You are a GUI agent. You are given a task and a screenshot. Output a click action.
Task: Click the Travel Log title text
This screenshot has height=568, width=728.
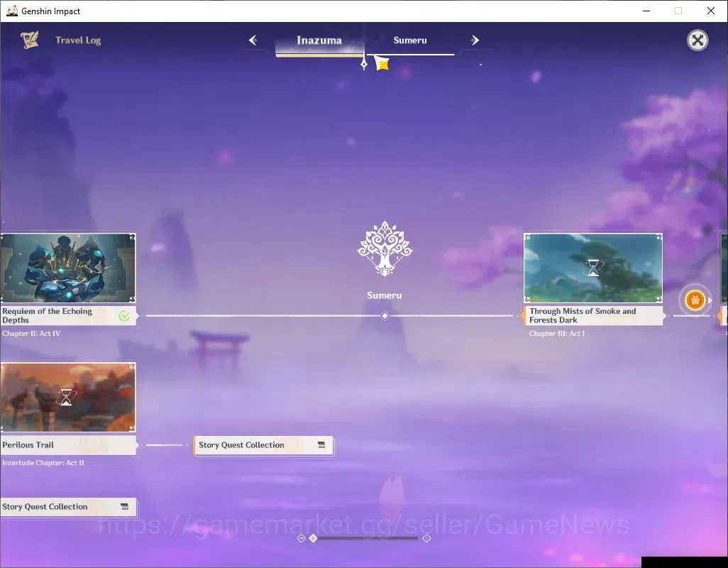(x=78, y=40)
